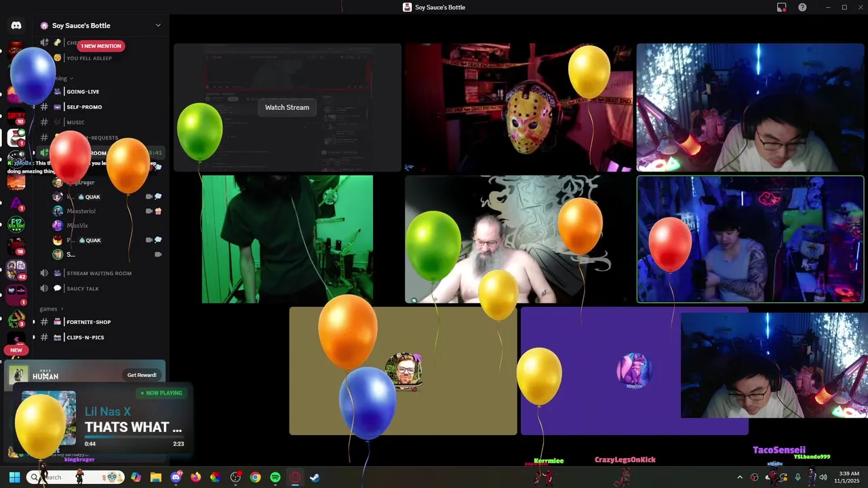Open Discord direct messages home icon
Image resolution: width=868 pixels, height=488 pixels.
pyautogui.click(x=16, y=26)
